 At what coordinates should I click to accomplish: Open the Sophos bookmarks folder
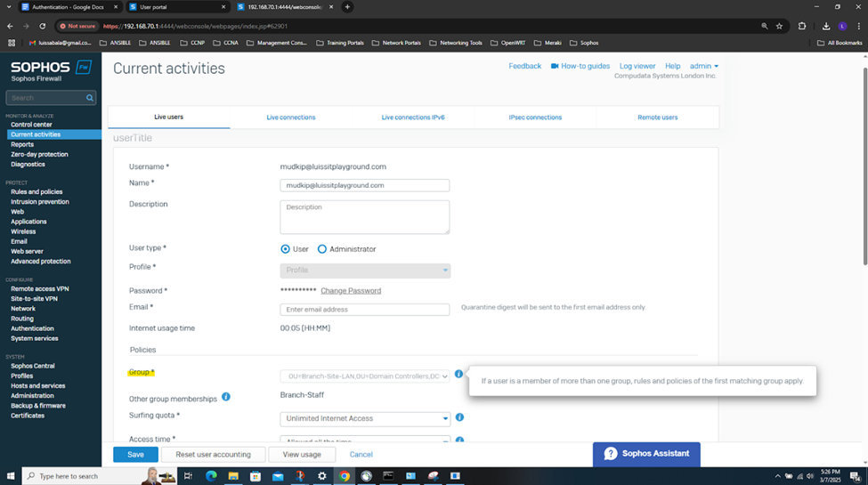pos(584,43)
